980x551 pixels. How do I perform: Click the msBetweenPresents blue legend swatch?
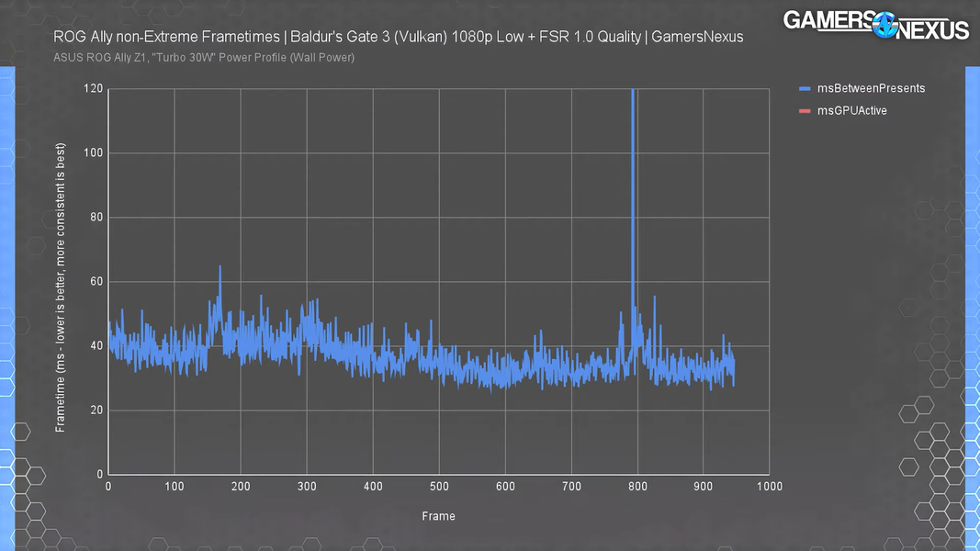click(805, 89)
